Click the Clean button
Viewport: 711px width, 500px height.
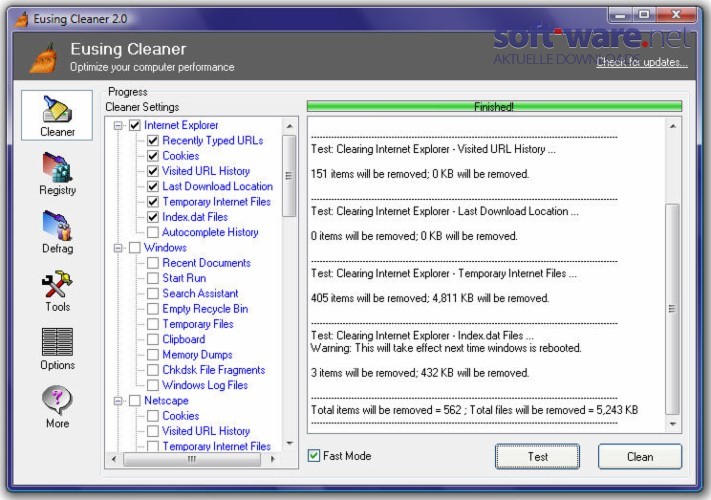point(640,456)
